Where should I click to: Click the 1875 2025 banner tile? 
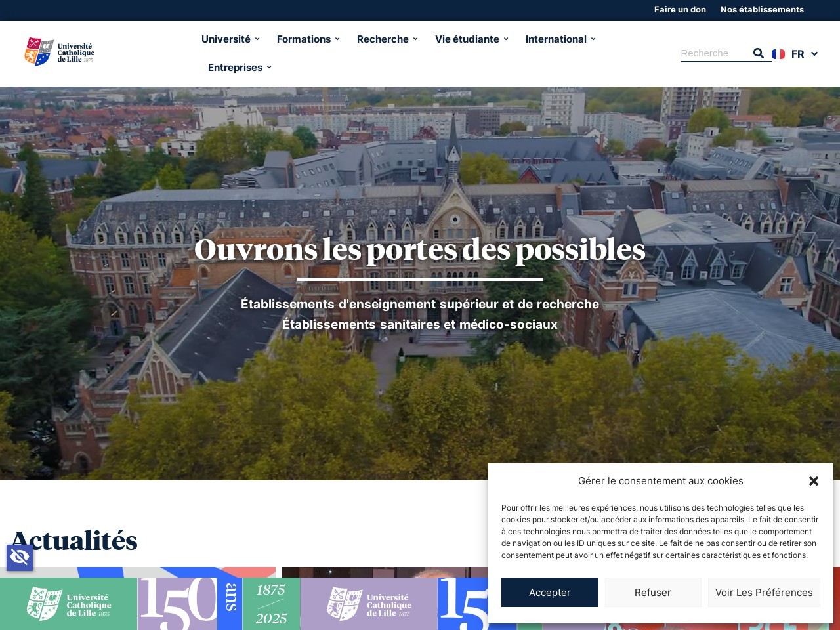click(x=272, y=604)
